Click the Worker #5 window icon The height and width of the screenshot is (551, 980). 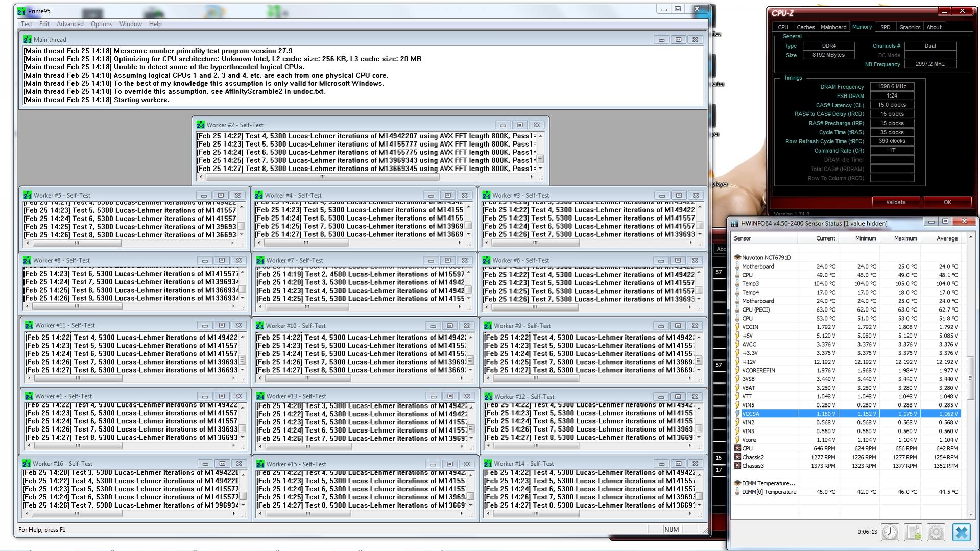point(27,195)
